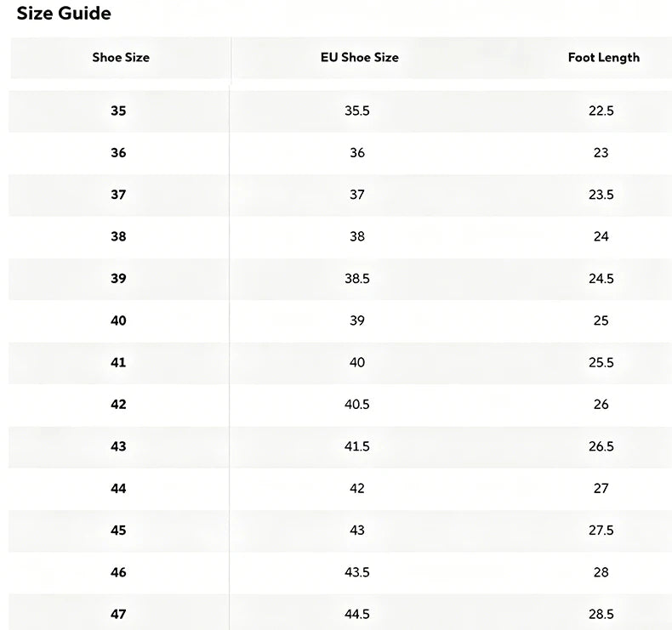Image resolution: width=672 pixels, height=630 pixels.
Task: Select the shoe size 39 cell
Action: (x=118, y=279)
